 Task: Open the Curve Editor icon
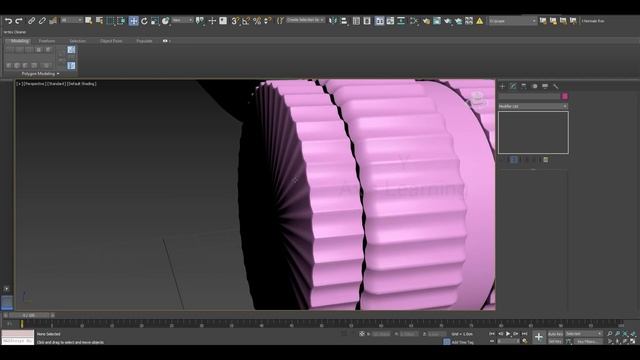click(x=390, y=21)
